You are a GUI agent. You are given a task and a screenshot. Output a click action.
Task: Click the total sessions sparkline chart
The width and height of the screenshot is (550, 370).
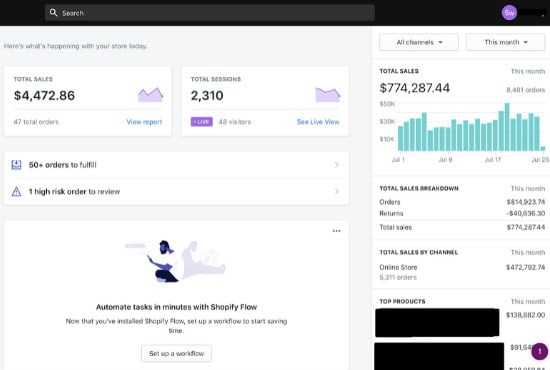(x=328, y=95)
